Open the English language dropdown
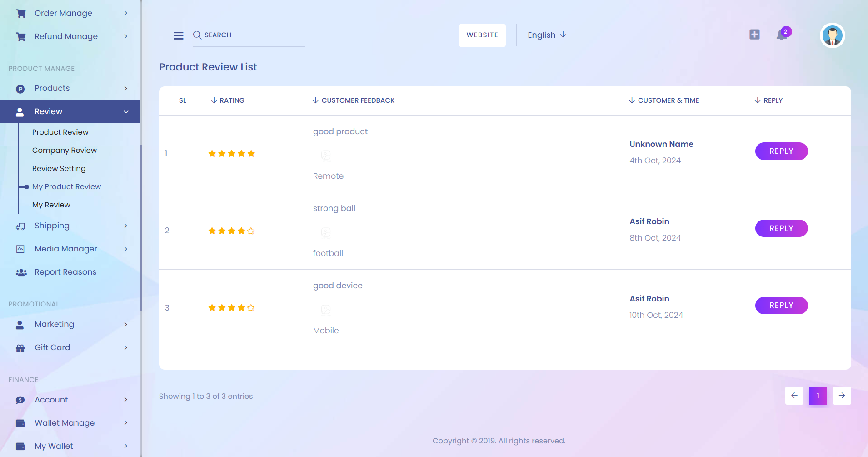This screenshot has height=457, width=868. (546, 35)
